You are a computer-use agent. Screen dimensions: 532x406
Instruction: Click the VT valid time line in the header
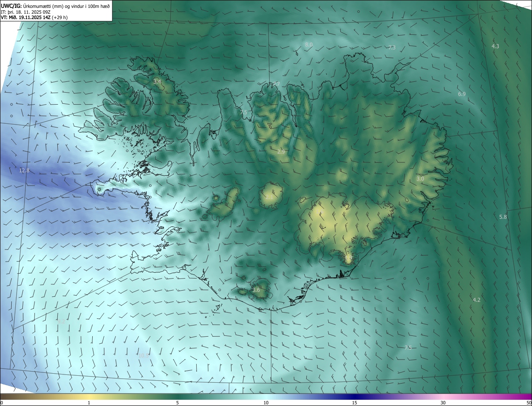coord(34,17)
